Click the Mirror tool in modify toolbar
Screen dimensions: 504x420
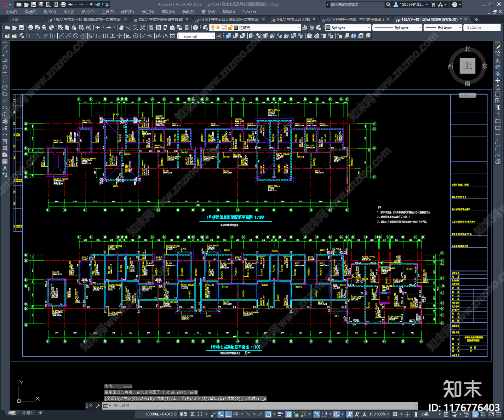498,60
